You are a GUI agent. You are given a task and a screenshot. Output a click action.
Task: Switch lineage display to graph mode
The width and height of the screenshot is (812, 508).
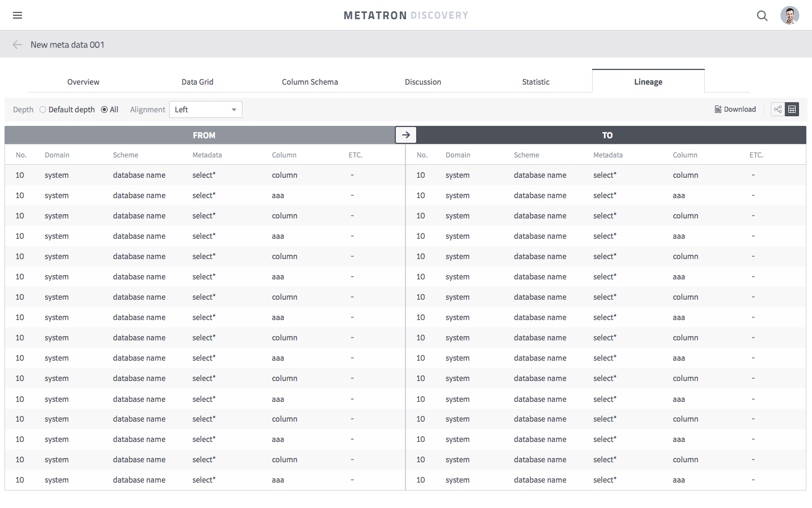click(x=778, y=109)
